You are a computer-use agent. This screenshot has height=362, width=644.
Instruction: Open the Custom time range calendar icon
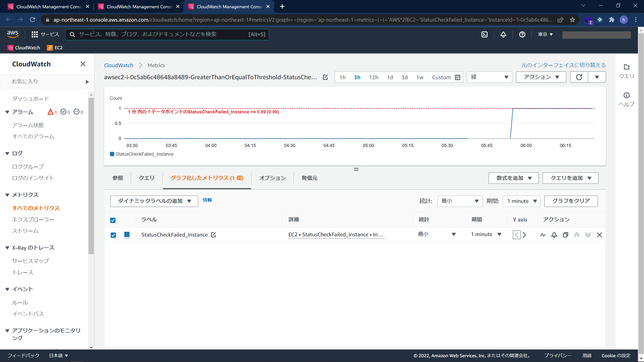point(458,77)
